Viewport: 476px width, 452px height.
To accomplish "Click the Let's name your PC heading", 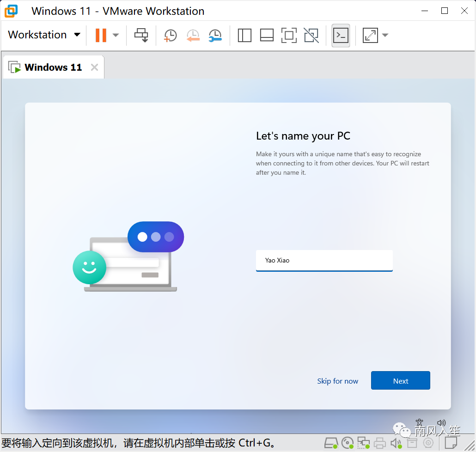I will coord(303,136).
